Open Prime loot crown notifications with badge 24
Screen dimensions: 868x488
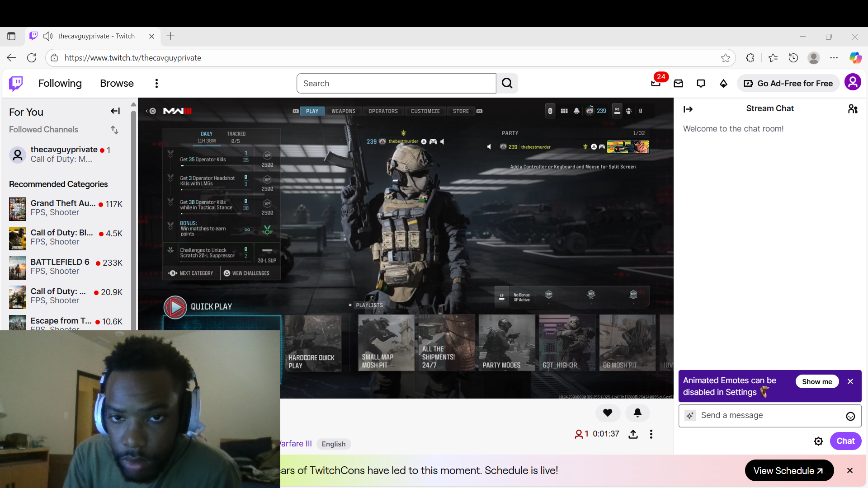pos(656,83)
